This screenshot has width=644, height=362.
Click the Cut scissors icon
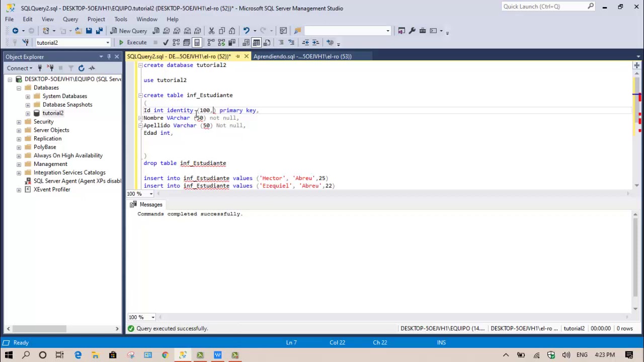click(211, 31)
